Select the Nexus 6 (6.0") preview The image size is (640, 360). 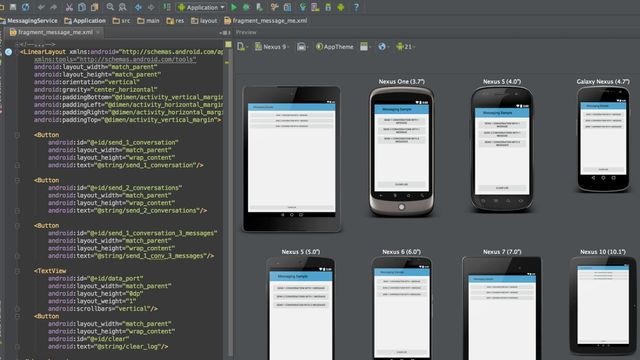click(402, 308)
